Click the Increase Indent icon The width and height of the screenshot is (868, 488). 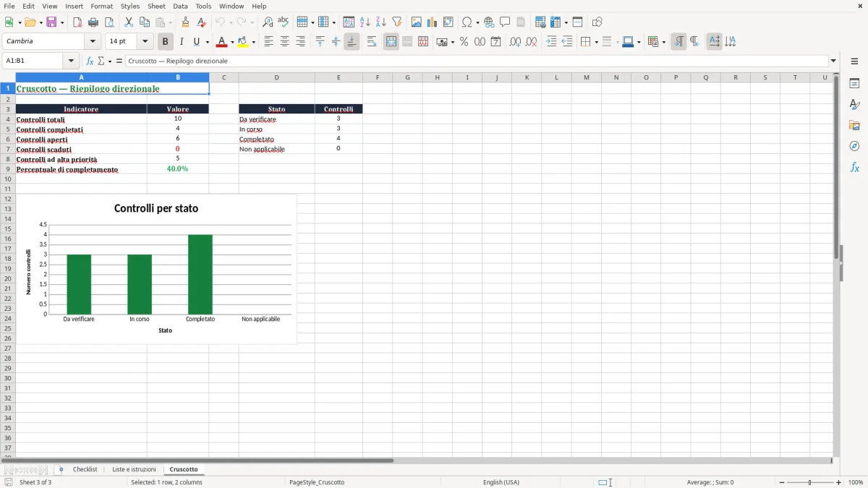click(551, 42)
